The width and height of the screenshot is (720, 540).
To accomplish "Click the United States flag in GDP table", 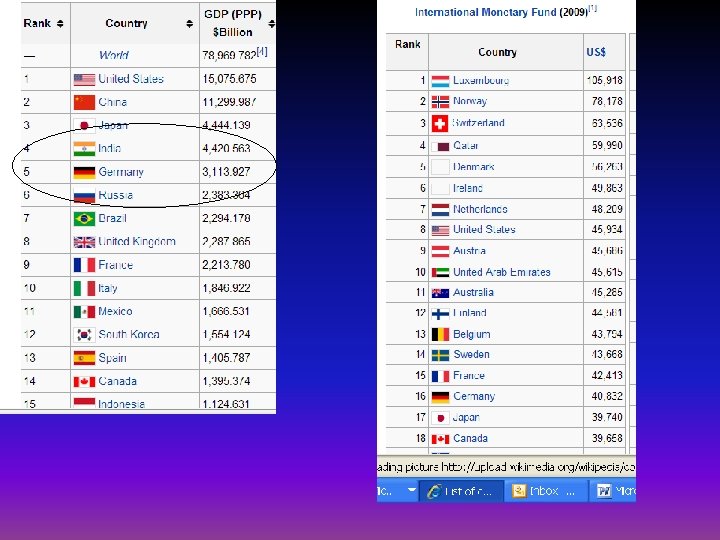I will coord(84,80).
